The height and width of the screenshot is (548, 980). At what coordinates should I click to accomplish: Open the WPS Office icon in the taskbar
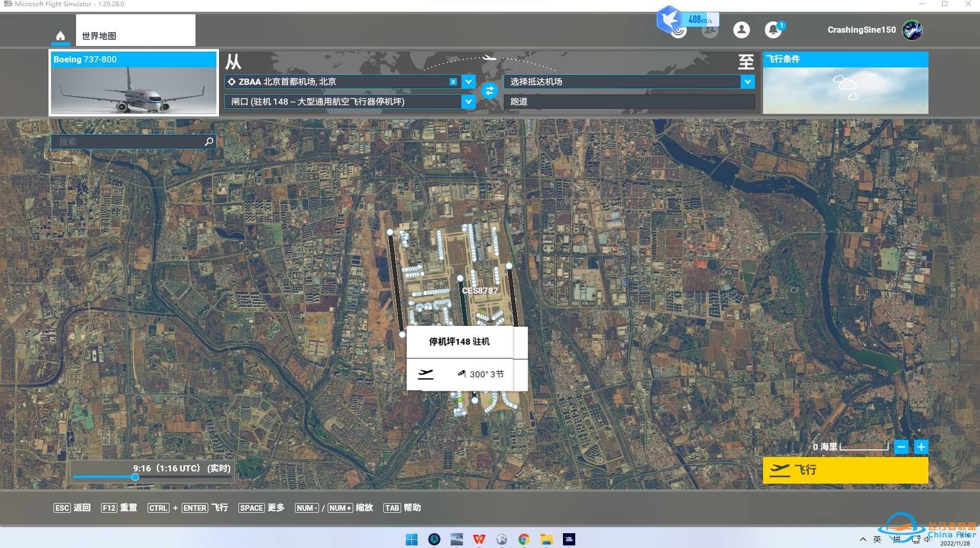coord(479,539)
